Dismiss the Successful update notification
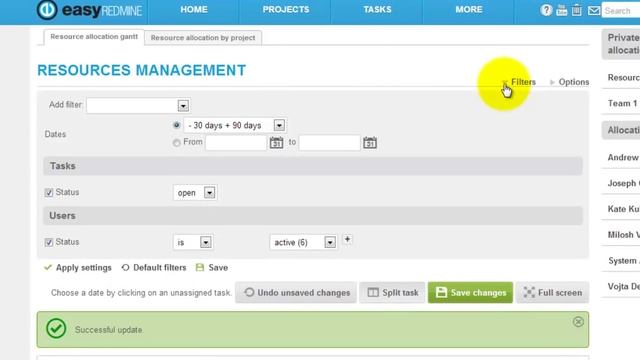 [x=578, y=322]
